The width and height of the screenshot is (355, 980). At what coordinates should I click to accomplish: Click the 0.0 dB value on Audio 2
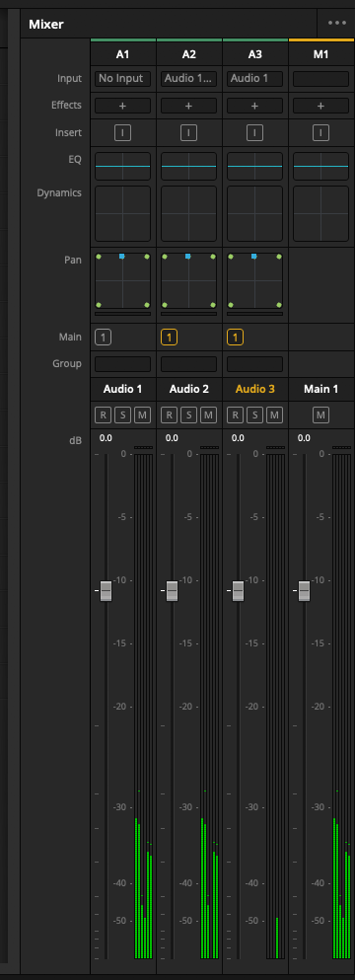click(172, 438)
